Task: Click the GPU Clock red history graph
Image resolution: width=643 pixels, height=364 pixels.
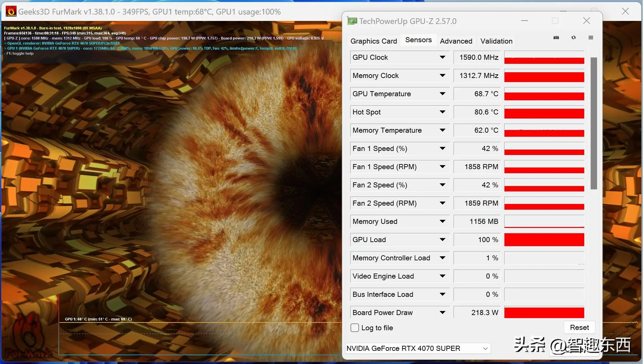Action: click(x=544, y=57)
